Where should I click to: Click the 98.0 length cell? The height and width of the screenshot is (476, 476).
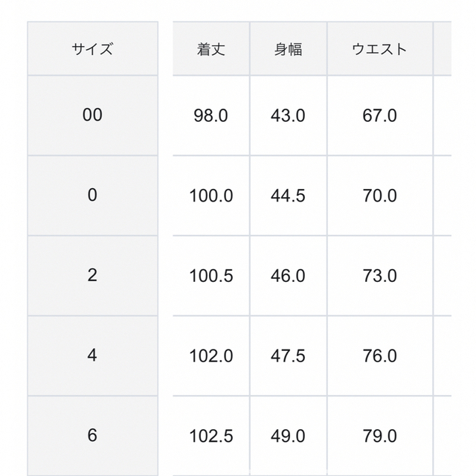tap(211, 116)
